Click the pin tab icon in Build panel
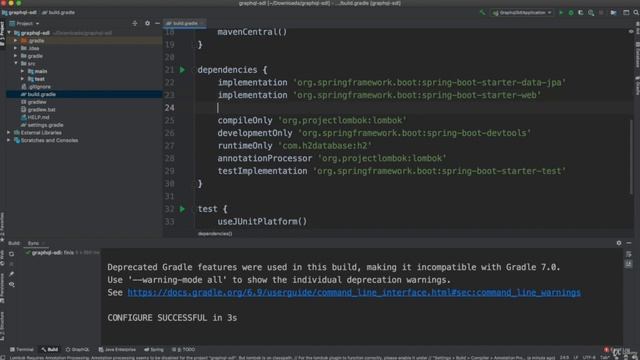 coord(11,274)
